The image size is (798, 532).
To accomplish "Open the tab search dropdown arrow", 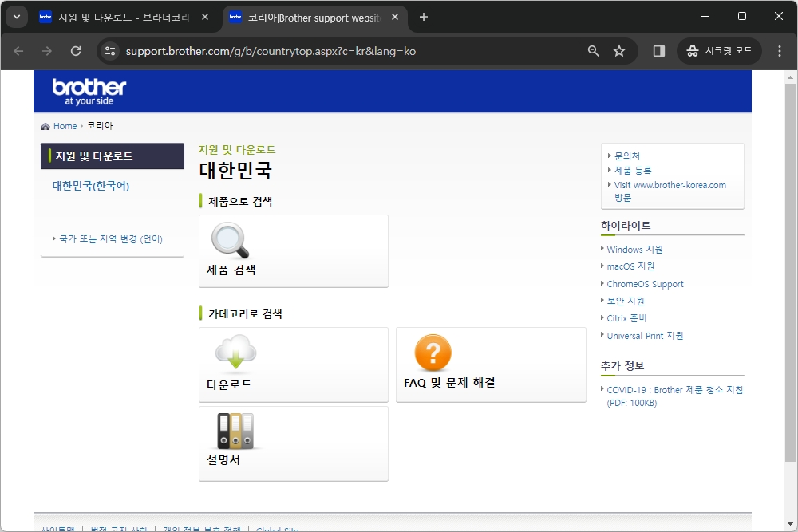I will pyautogui.click(x=17, y=17).
